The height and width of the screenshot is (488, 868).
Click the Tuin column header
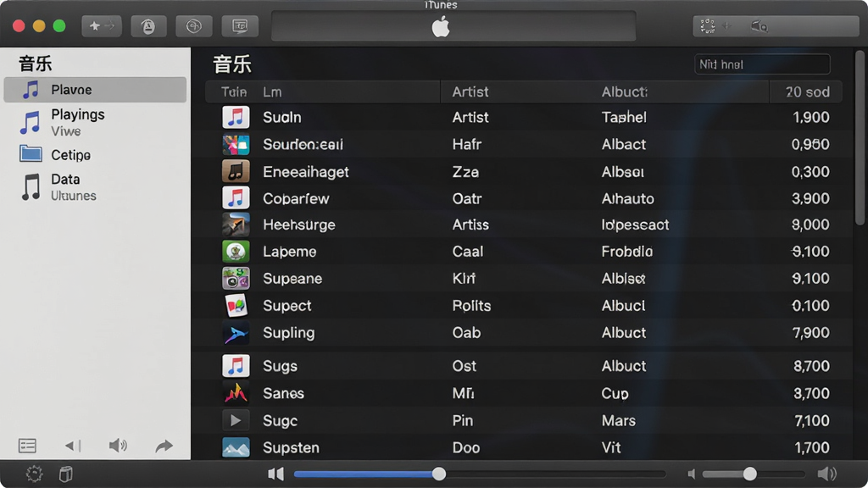pyautogui.click(x=234, y=91)
